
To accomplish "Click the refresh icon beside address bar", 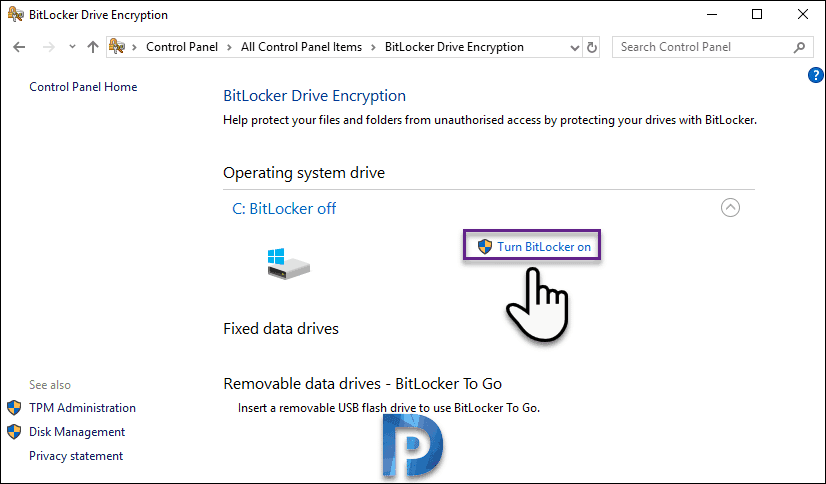I will point(592,47).
